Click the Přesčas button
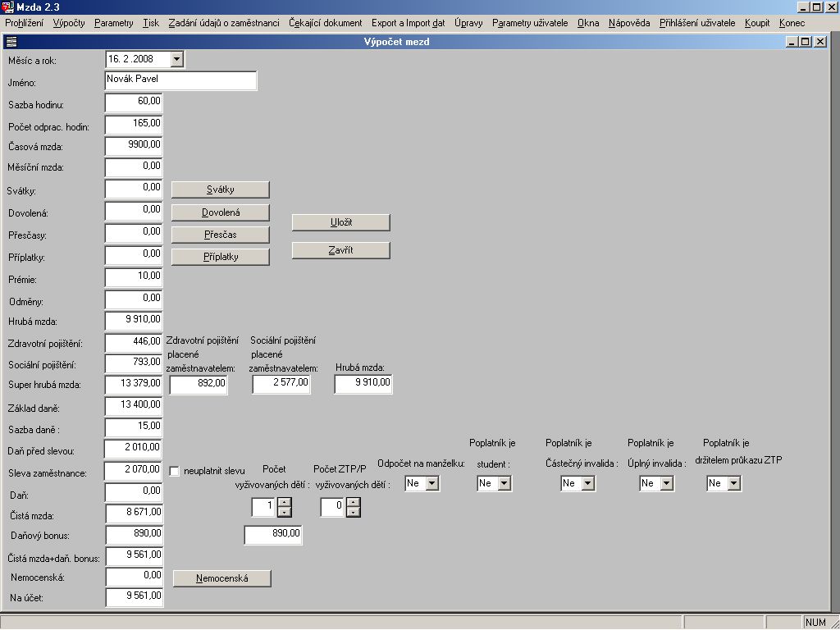Viewport: 840px width, 630px height. click(220, 235)
